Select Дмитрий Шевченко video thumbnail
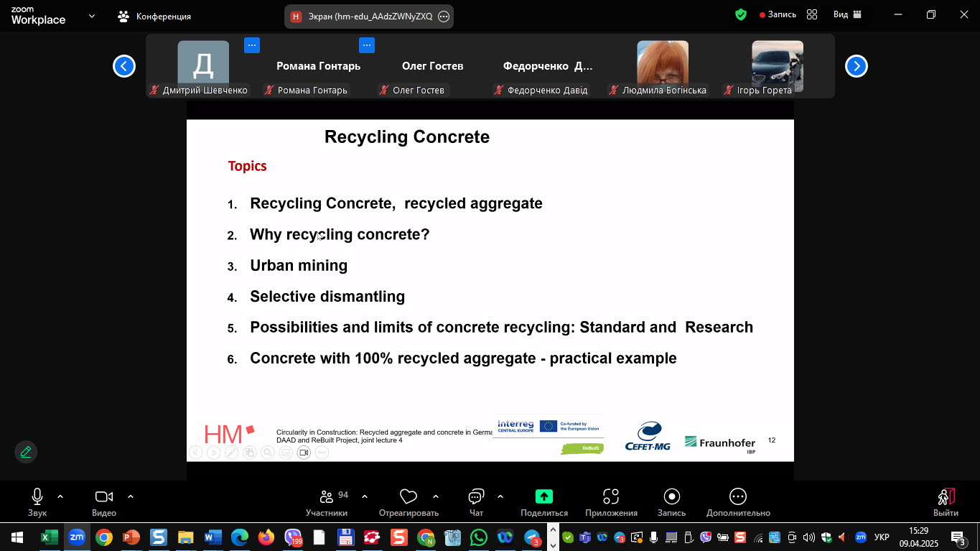Image resolution: width=980 pixels, height=551 pixels. (203, 65)
